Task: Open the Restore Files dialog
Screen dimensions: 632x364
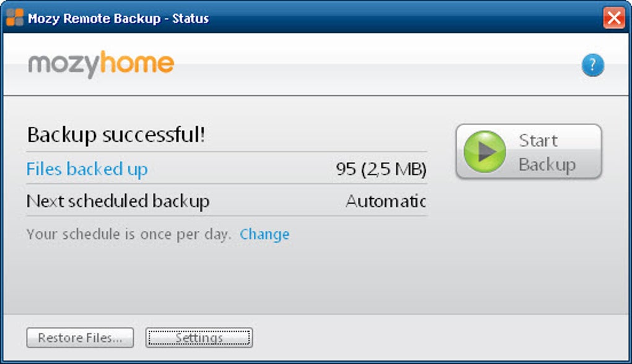Action: (80, 338)
